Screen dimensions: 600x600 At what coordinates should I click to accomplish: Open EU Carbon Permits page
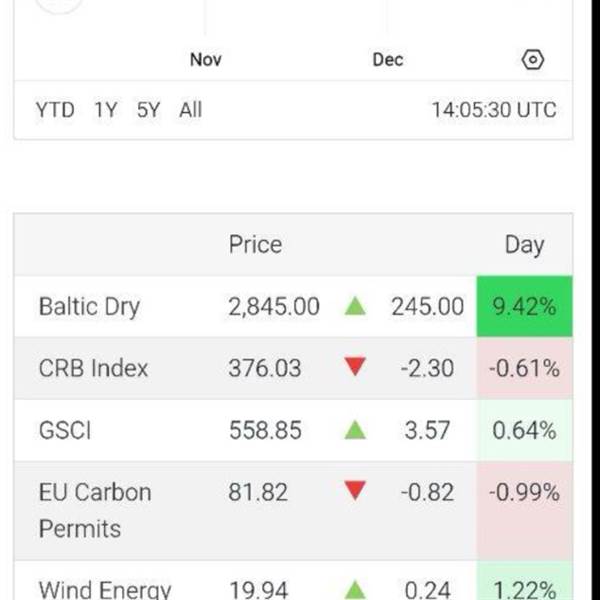(x=95, y=510)
